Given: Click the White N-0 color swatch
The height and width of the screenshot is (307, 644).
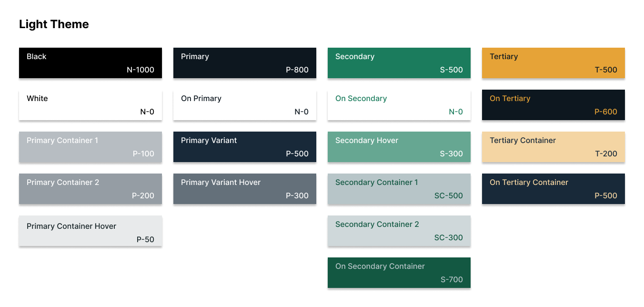Looking at the screenshot, I should (x=91, y=105).
